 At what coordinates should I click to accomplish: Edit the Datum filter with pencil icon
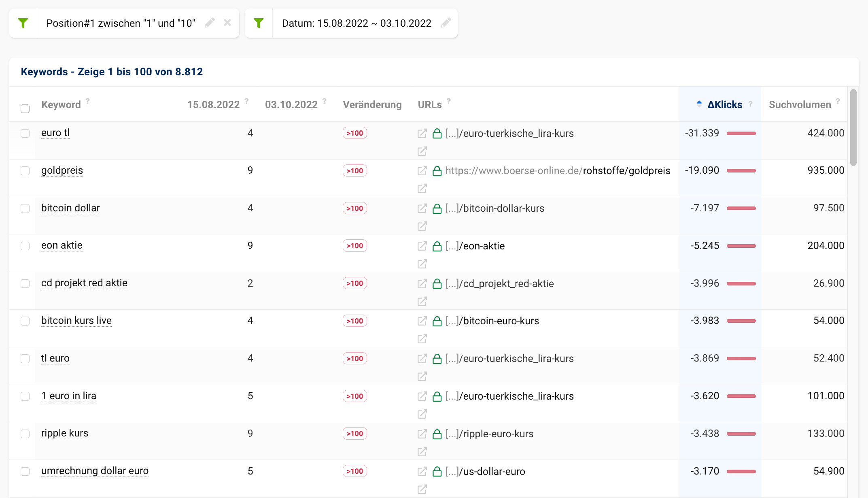pyautogui.click(x=446, y=23)
